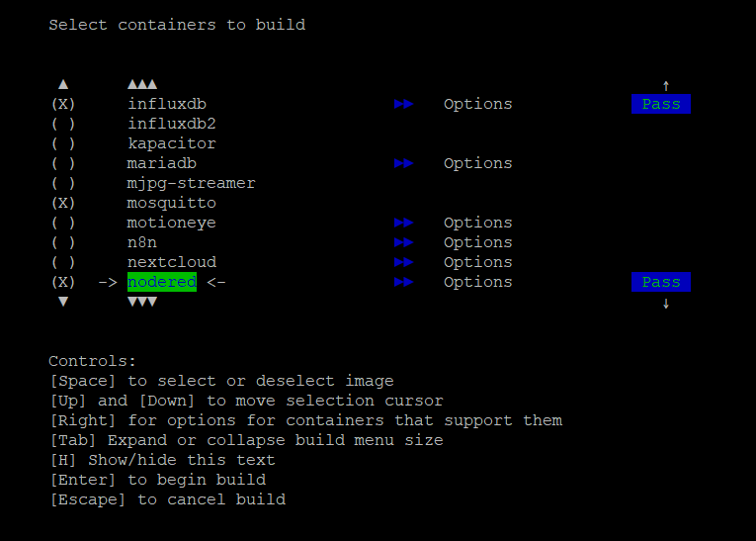Open Options for mariadb
The height and width of the screenshot is (541, 756).
coord(477,163)
